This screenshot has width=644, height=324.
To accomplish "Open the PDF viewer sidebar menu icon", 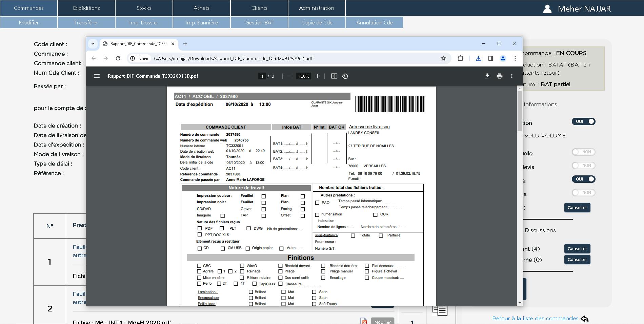I will pyautogui.click(x=97, y=76).
